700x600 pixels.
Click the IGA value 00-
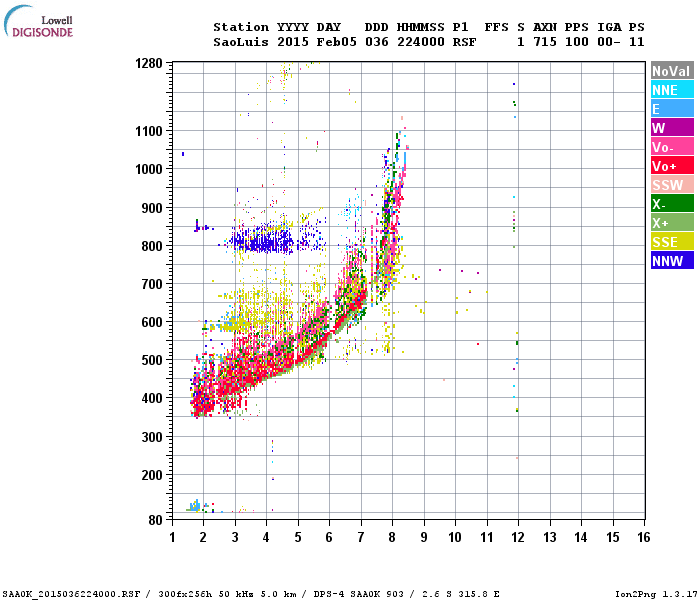[x=608, y=42]
